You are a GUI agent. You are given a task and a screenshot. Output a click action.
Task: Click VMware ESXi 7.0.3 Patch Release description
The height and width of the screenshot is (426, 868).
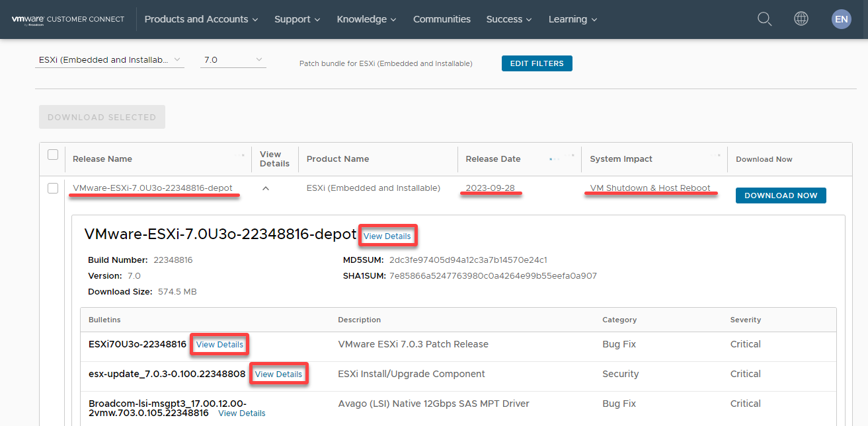tap(413, 344)
